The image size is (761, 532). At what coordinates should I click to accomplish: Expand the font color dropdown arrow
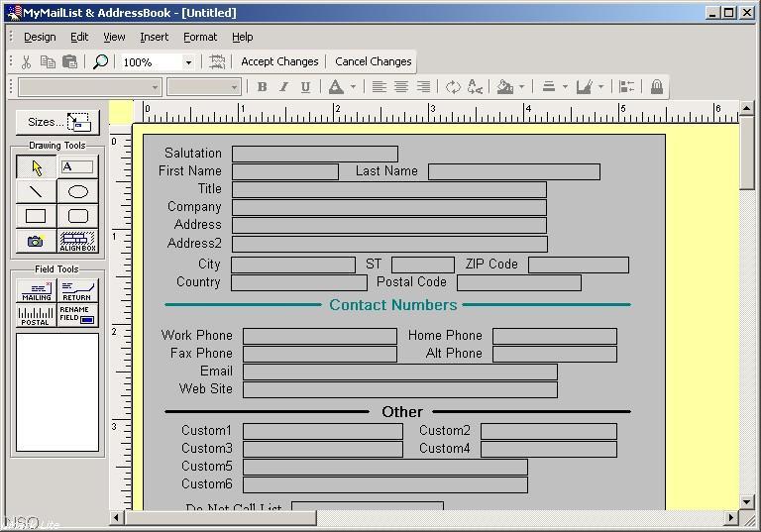pos(353,87)
